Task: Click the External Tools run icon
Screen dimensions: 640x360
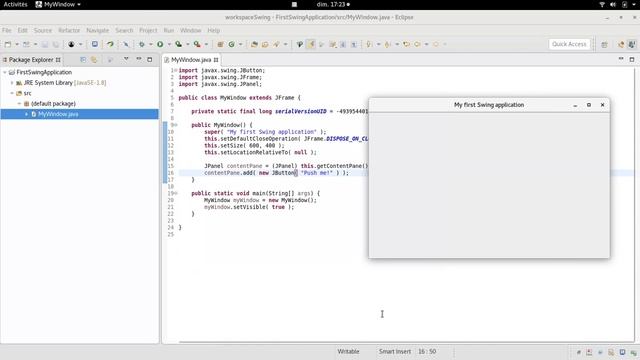Action: click(x=197, y=44)
